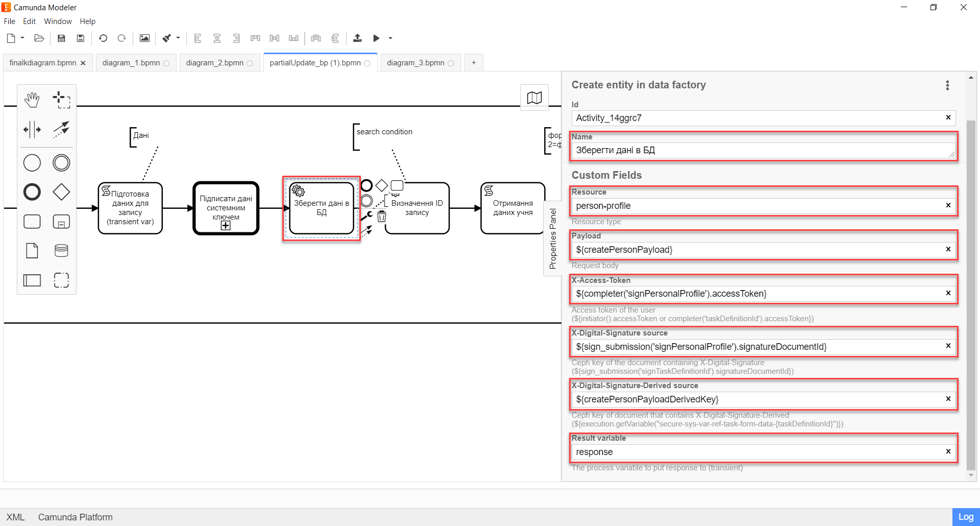The width and height of the screenshot is (980, 526).
Task: Clear the X-Access-Token field
Action: [x=948, y=293]
